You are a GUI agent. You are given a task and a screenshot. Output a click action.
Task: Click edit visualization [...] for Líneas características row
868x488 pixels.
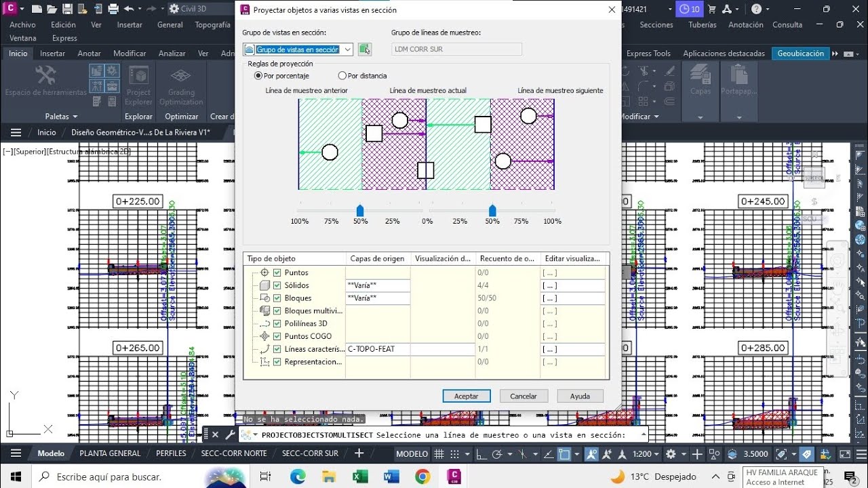[x=573, y=349]
